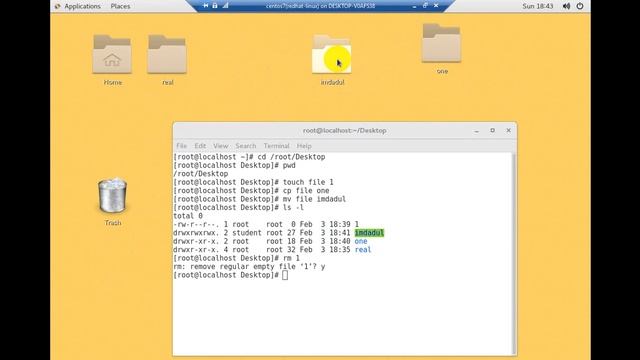
Task: Close the remote connection bar session
Action: tap(436, 6)
